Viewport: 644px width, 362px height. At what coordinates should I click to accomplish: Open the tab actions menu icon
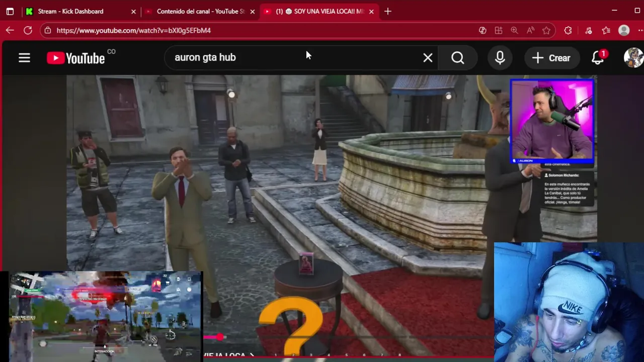pyautogui.click(x=10, y=11)
